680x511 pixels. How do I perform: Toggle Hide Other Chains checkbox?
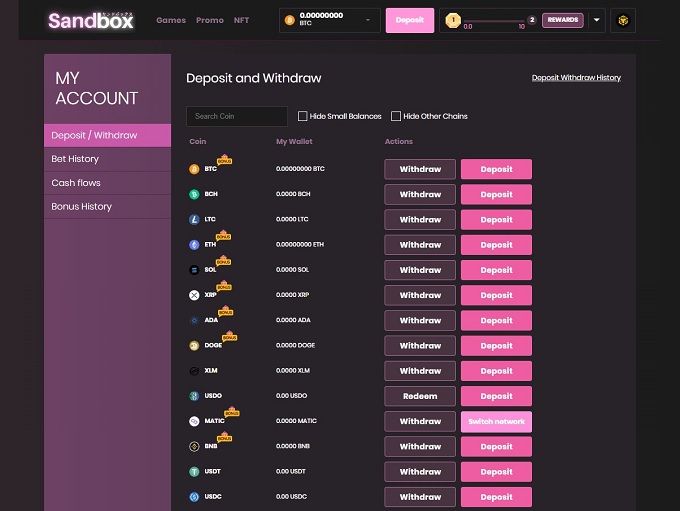(x=396, y=116)
